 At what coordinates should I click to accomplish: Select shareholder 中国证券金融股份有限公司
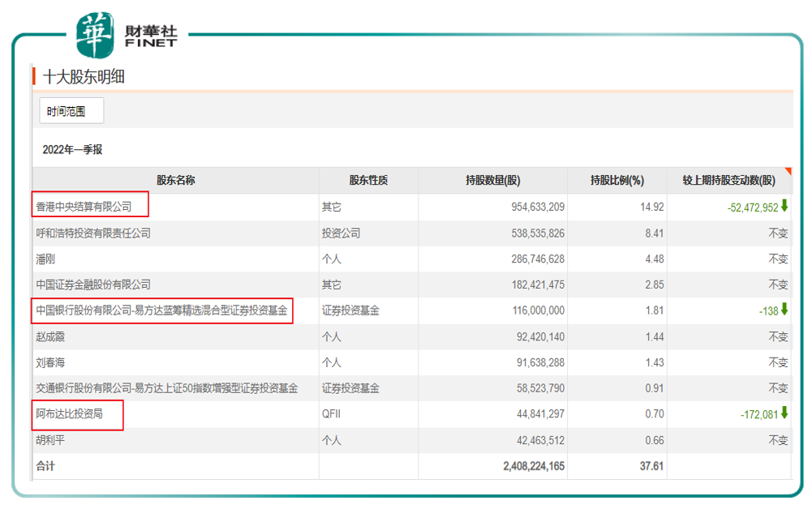93,285
